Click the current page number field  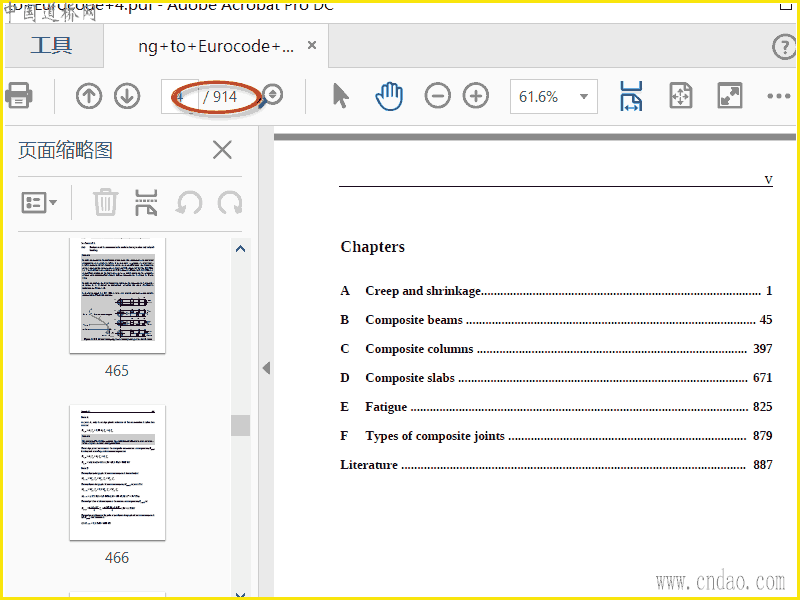180,96
